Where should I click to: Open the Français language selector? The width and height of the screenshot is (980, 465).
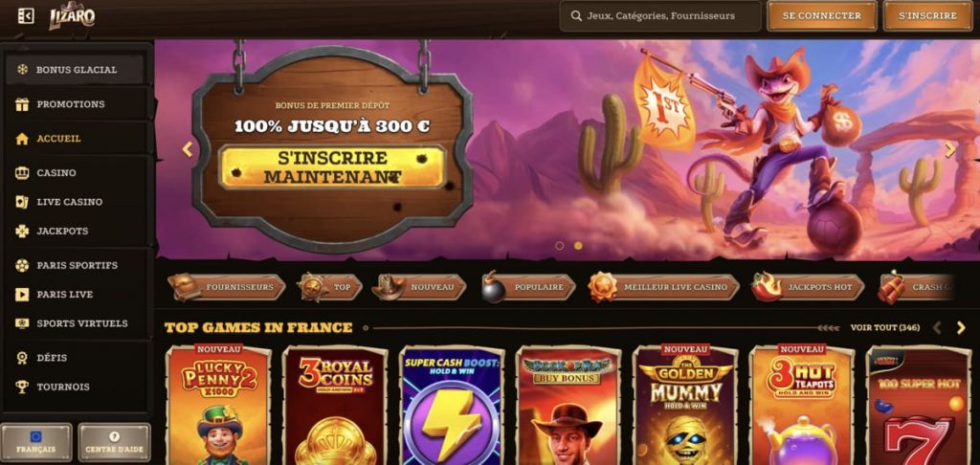point(36,442)
